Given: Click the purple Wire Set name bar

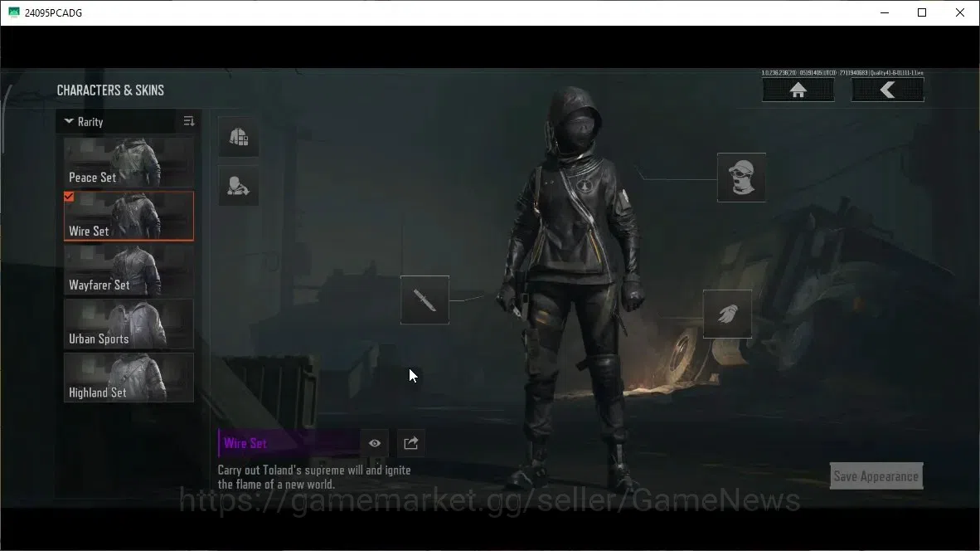Looking at the screenshot, I should click(x=289, y=443).
